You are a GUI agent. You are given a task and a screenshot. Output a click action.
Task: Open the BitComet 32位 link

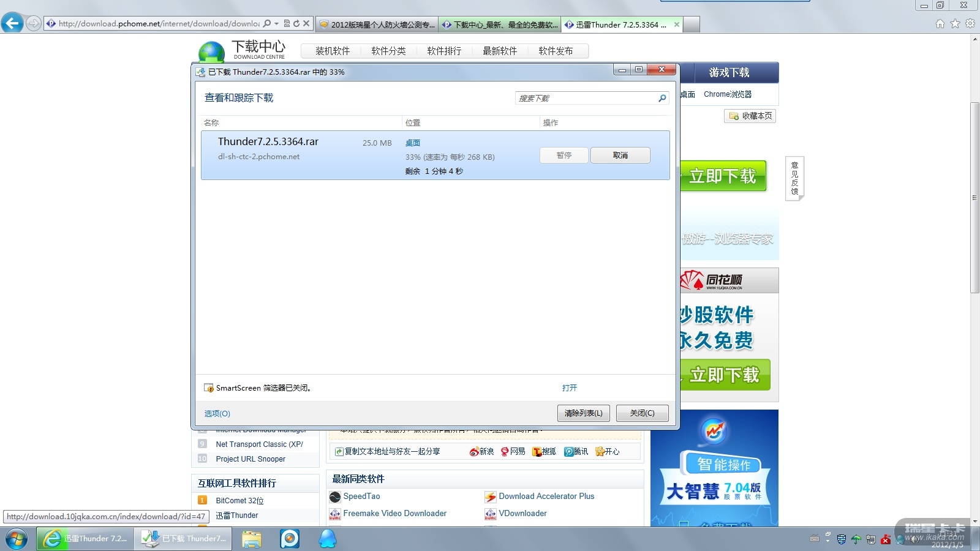coord(239,501)
